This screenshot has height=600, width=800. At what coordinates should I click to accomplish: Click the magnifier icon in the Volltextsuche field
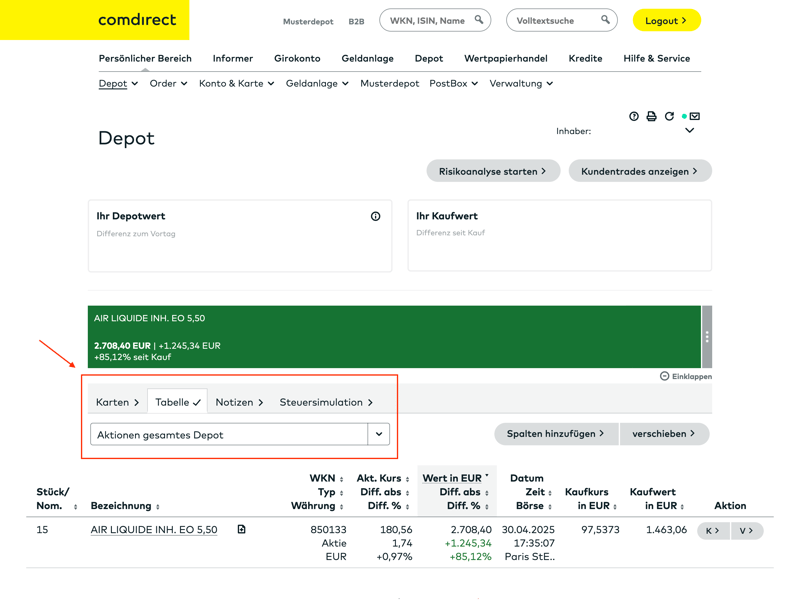(x=605, y=19)
